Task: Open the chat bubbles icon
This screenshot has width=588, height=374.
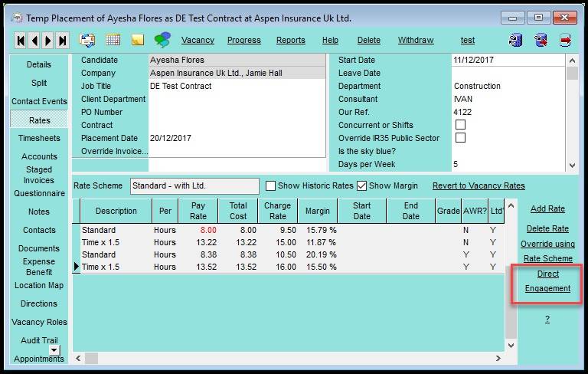Action: coord(162,40)
